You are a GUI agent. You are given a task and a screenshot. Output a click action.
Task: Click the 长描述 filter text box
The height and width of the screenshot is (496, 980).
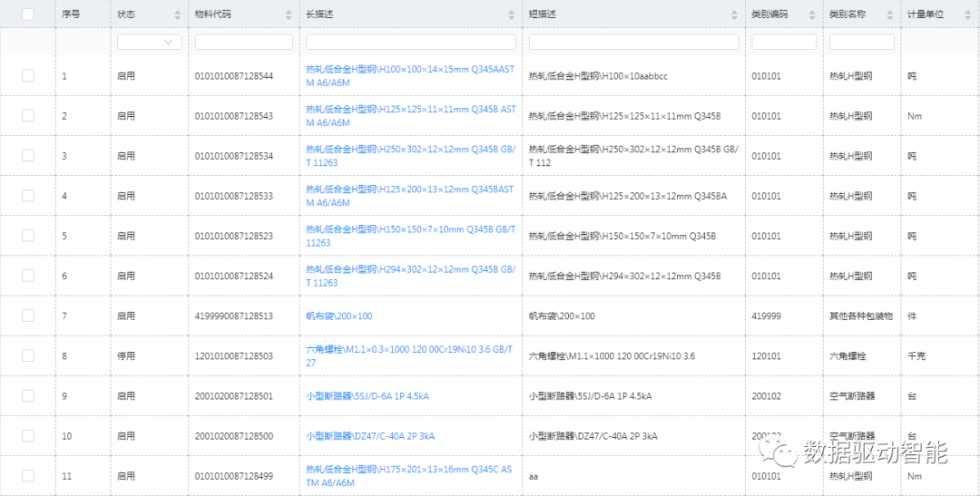click(410, 42)
